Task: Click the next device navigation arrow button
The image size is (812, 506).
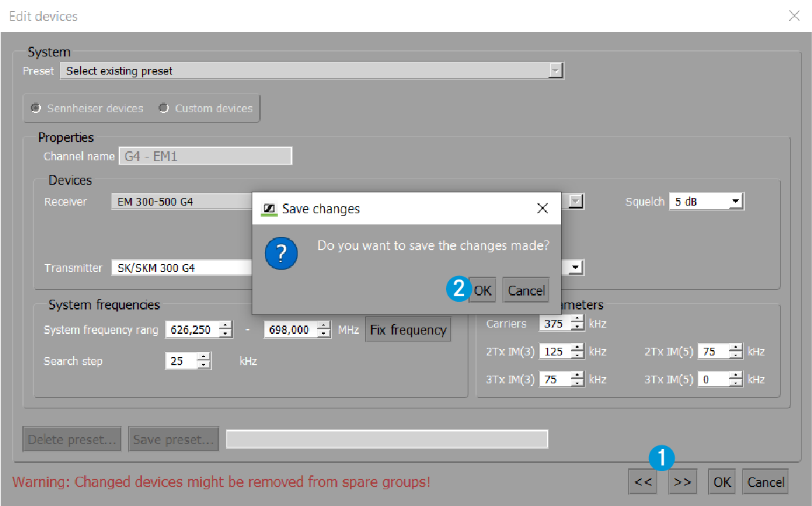Action: [x=682, y=481]
